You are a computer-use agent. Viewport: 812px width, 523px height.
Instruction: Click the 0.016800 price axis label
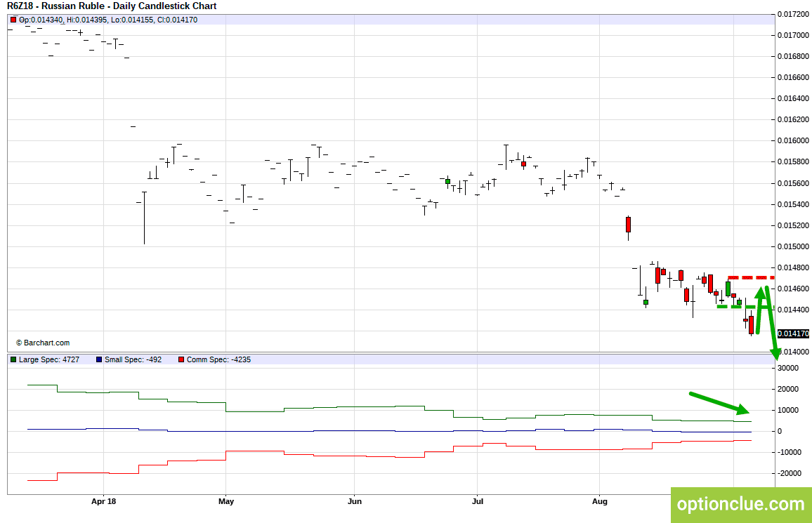click(x=793, y=56)
